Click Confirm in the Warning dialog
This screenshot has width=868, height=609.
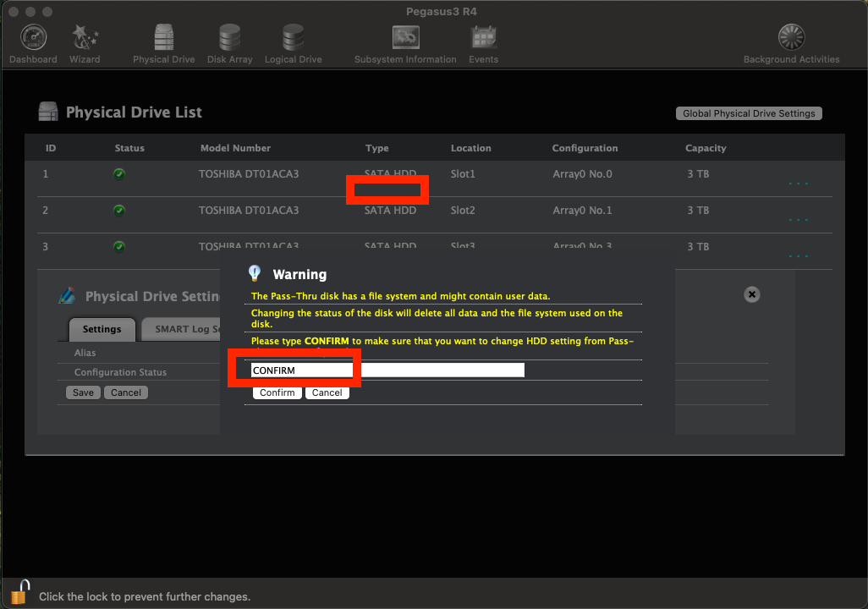click(277, 392)
